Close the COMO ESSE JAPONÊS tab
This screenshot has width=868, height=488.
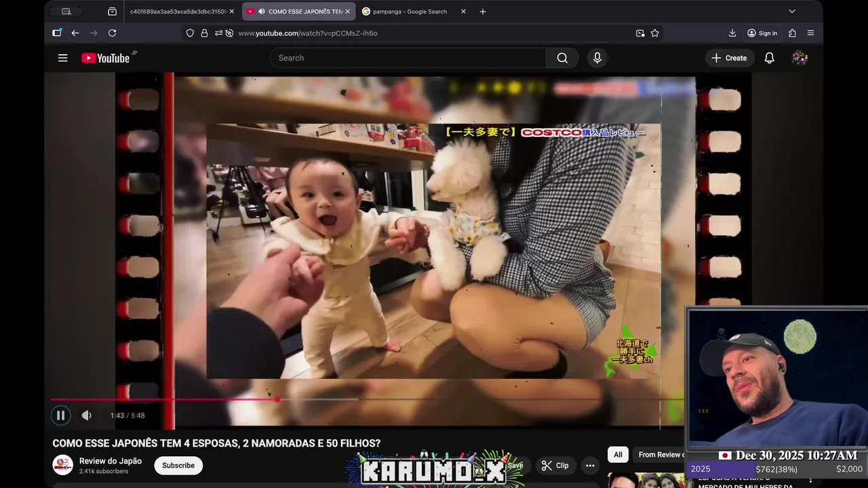[x=347, y=12]
